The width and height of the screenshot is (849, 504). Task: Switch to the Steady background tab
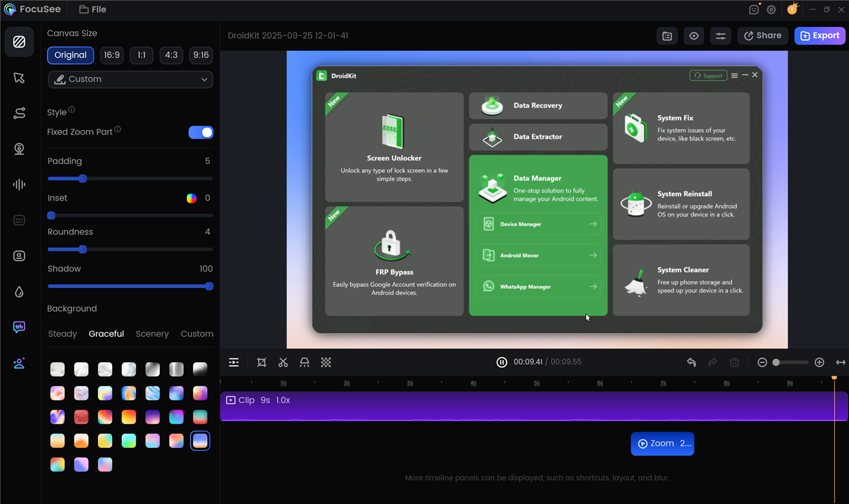[62, 333]
